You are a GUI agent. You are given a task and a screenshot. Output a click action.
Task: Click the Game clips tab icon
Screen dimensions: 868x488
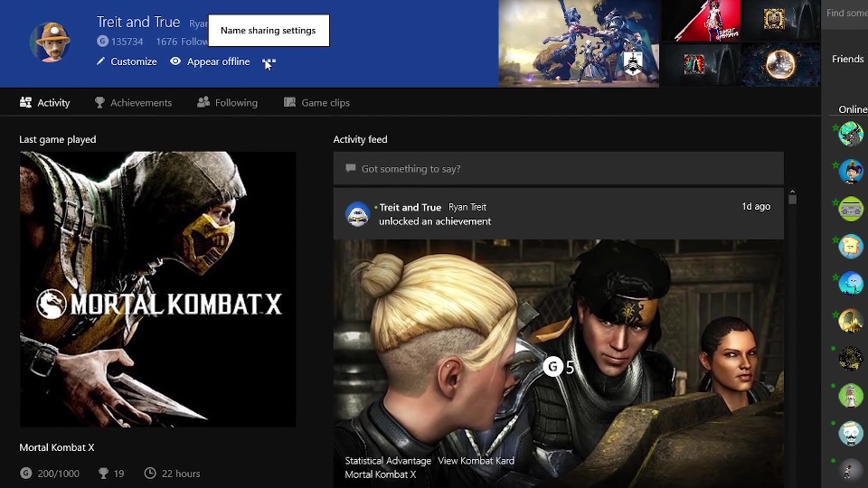(289, 102)
